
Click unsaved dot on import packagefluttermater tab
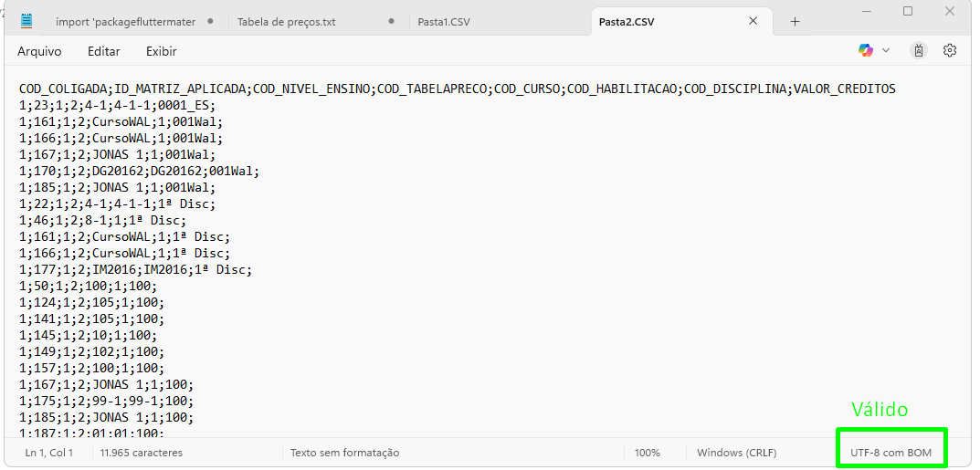210,21
